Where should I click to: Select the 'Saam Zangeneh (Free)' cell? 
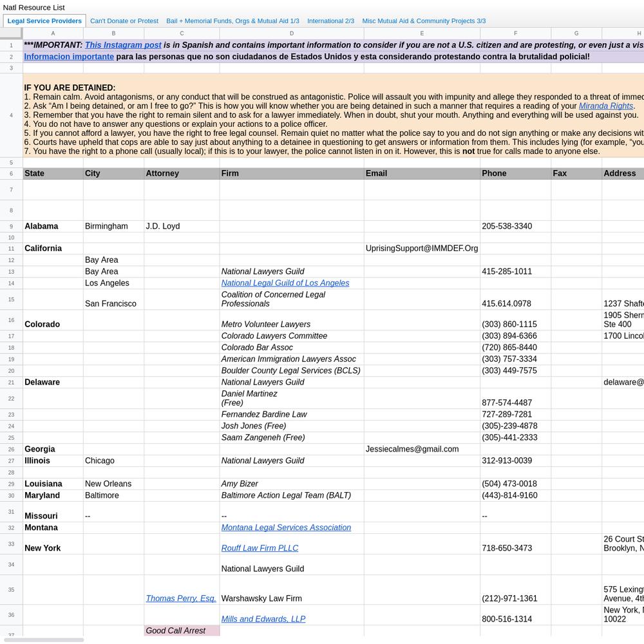pyautogui.click(x=292, y=437)
